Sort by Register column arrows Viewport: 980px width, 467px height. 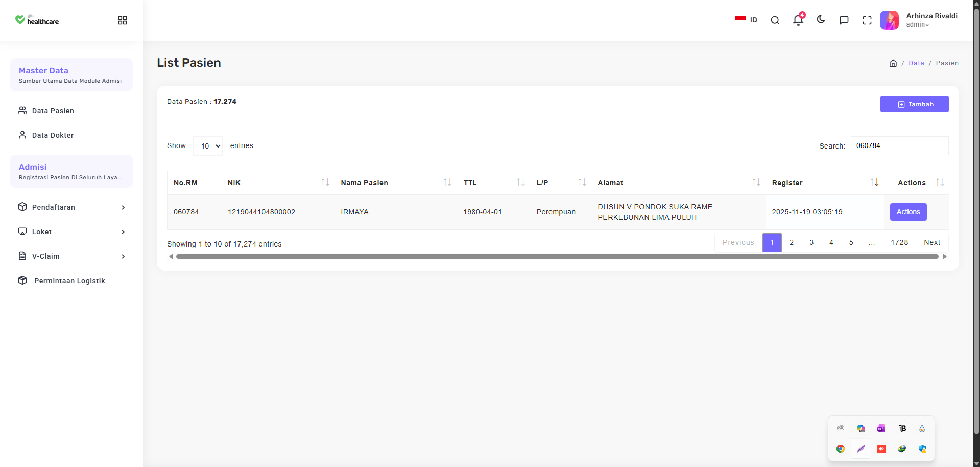874,182
